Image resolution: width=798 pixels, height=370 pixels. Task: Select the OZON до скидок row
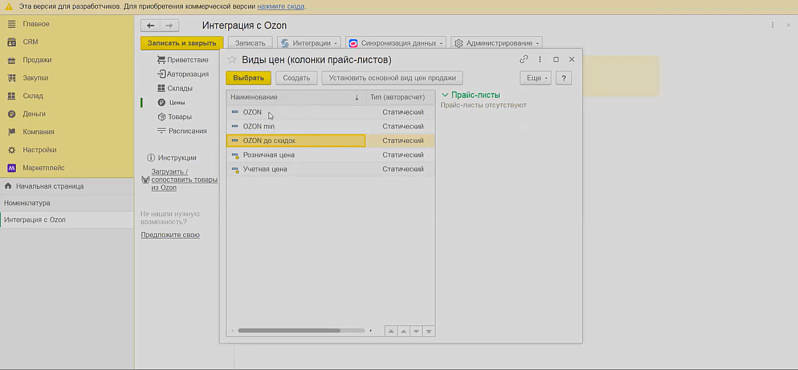click(x=330, y=140)
